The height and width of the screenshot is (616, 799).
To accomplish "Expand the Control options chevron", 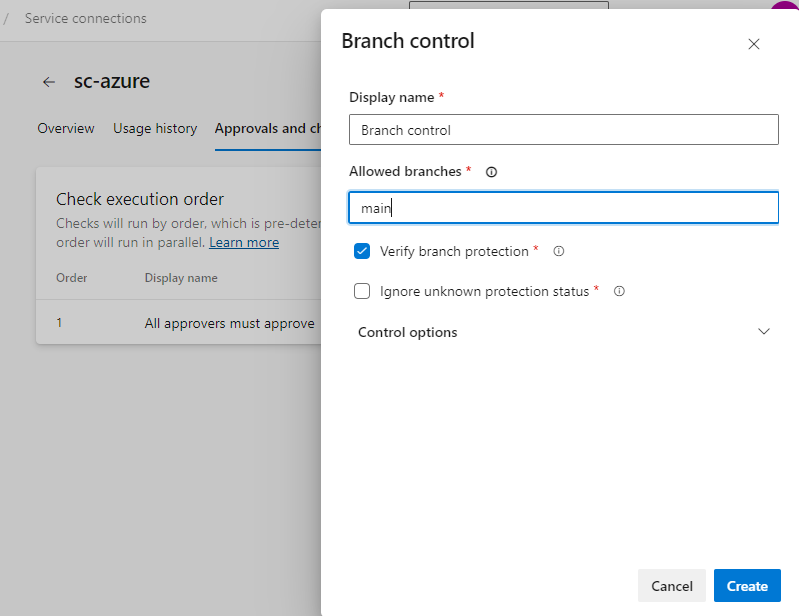I will [x=763, y=332].
